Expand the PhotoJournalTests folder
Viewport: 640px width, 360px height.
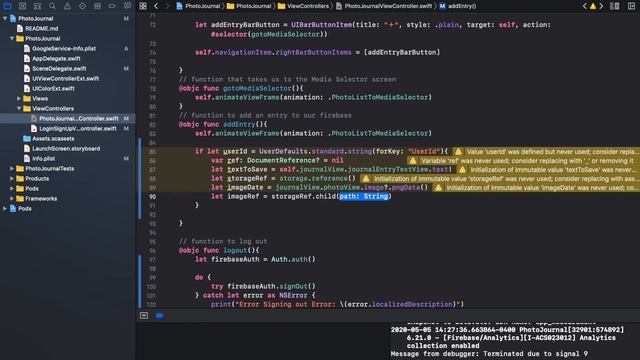(x=12, y=169)
